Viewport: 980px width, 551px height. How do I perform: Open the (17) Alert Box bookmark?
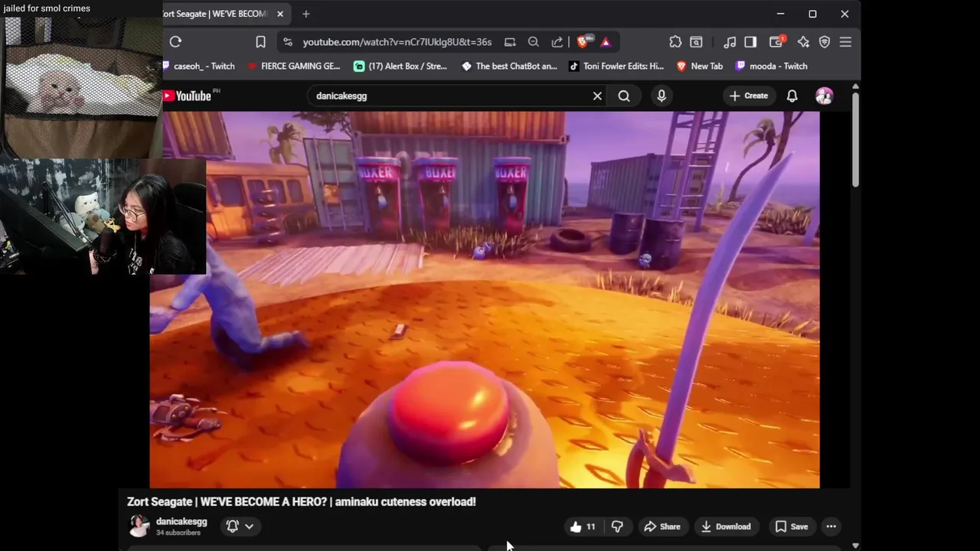pyautogui.click(x=400, y=66)
